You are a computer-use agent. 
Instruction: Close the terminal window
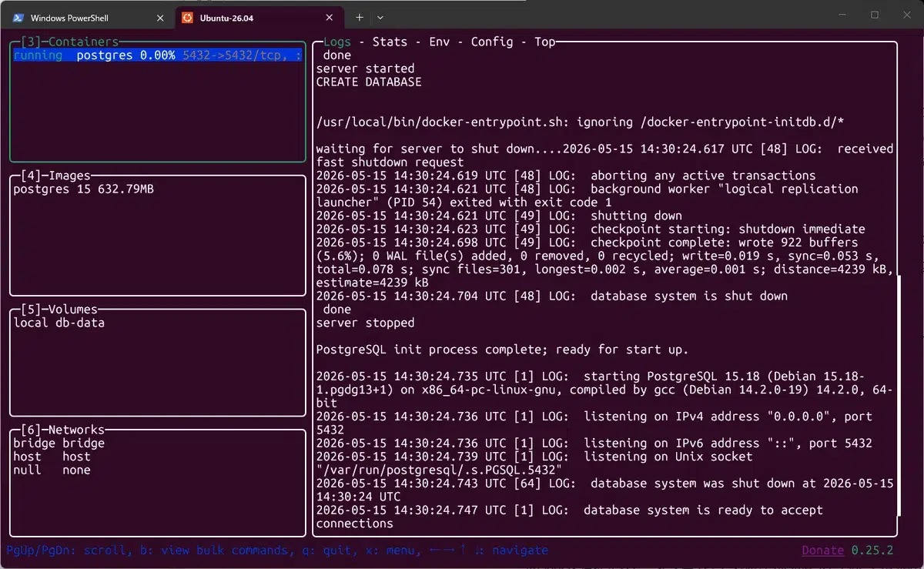point(906,15)
